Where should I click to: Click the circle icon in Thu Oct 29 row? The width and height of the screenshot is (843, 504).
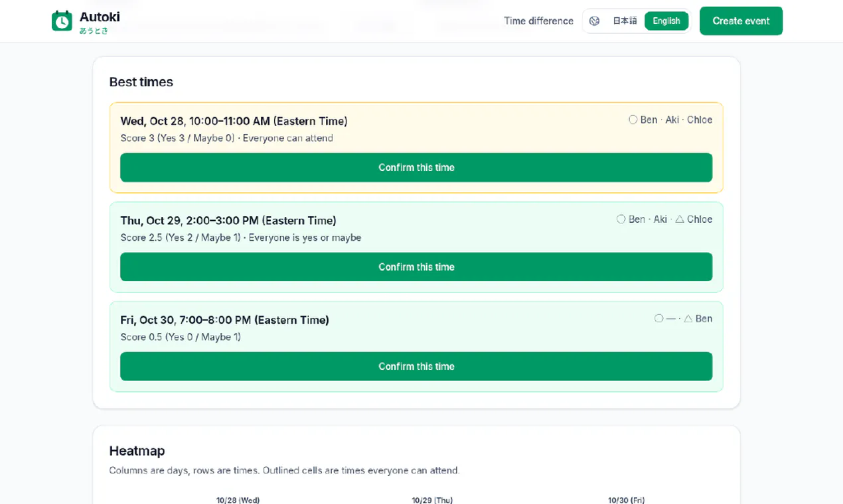tap(621, 220)
